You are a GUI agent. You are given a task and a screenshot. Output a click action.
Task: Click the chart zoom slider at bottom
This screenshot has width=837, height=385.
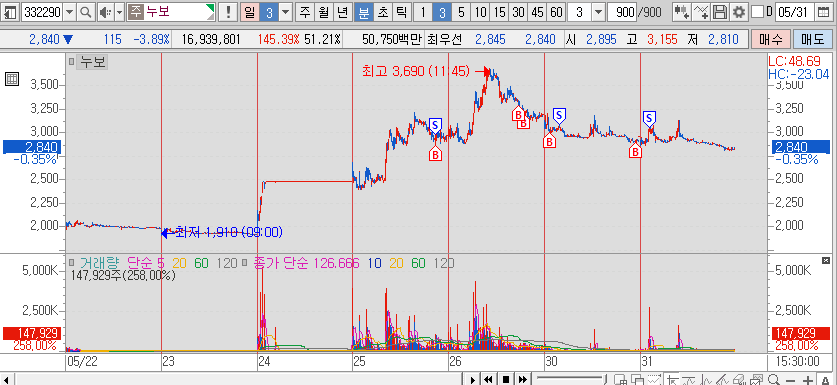[570, 379]
